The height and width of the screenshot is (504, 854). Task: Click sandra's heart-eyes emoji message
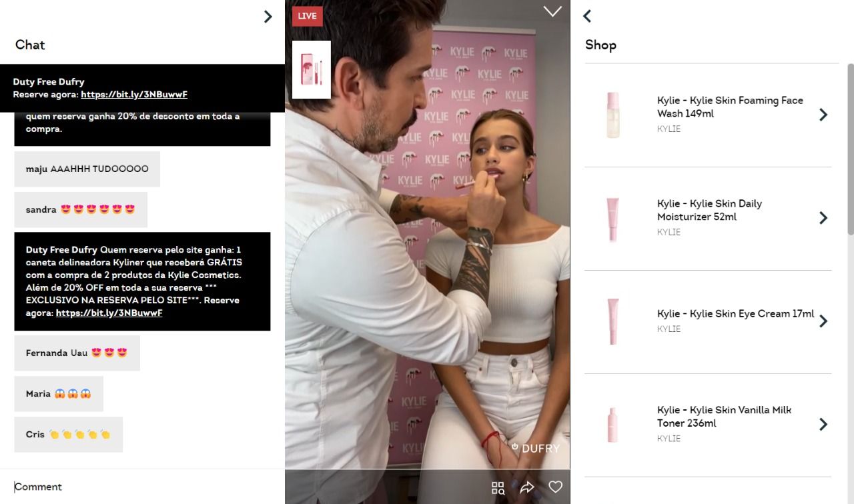(81, 210)
